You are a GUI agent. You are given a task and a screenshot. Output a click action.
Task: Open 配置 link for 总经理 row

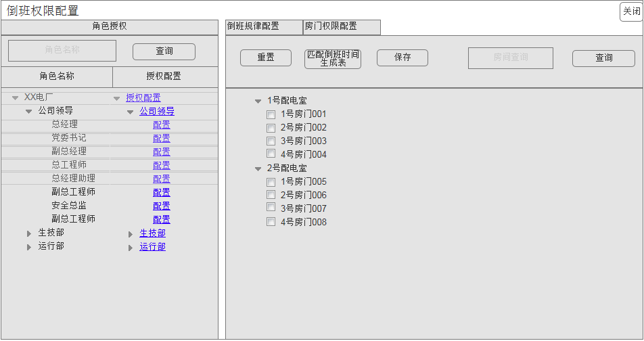coord(162,124)
